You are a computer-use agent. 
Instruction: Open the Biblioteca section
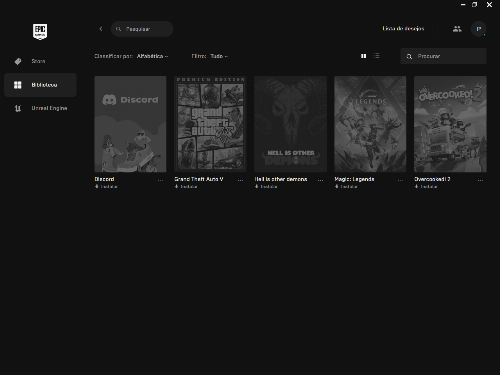point(40,85)
